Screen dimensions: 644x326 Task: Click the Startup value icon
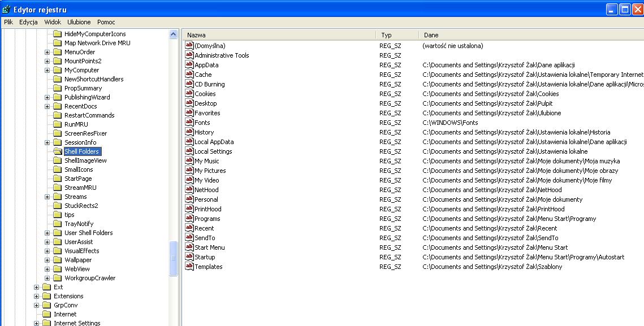coord(189,257)
